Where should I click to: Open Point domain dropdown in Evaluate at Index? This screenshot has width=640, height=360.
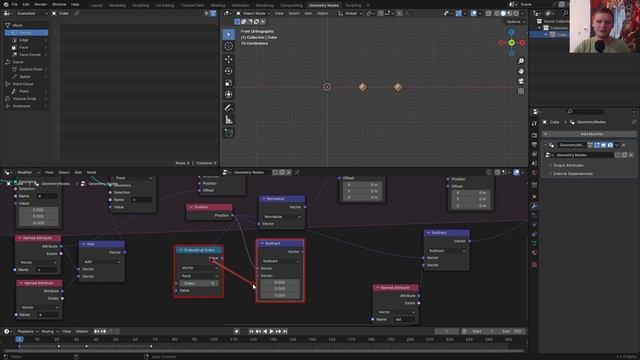click(x=199, y=276)
